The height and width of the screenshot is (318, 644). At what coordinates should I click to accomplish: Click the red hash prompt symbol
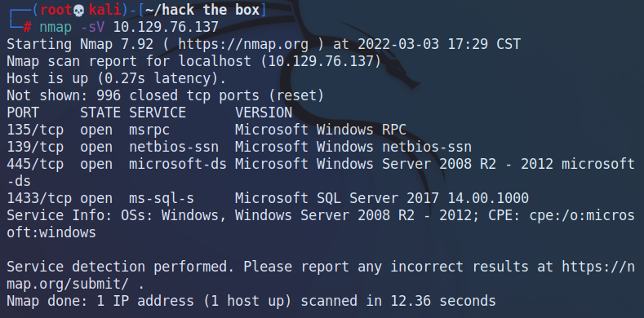click(x=27, y=28)
